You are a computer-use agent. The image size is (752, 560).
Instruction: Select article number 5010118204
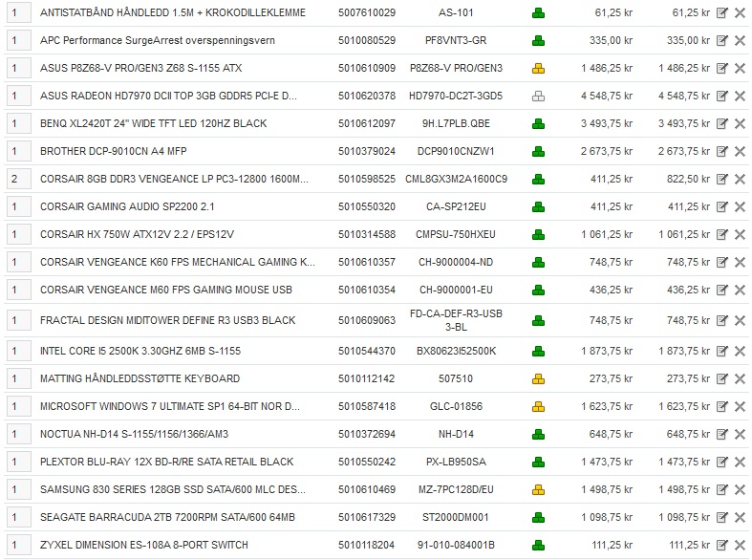(366, 545)
